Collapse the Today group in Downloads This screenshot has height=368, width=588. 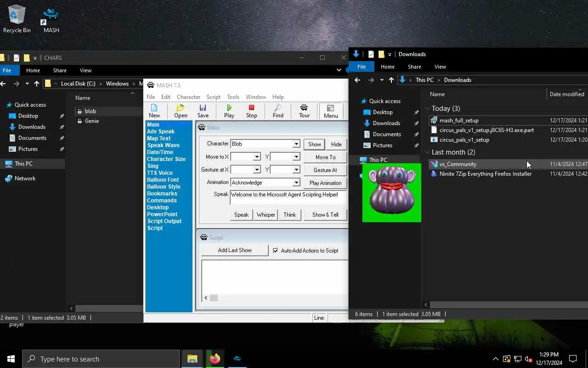[427, 109]
